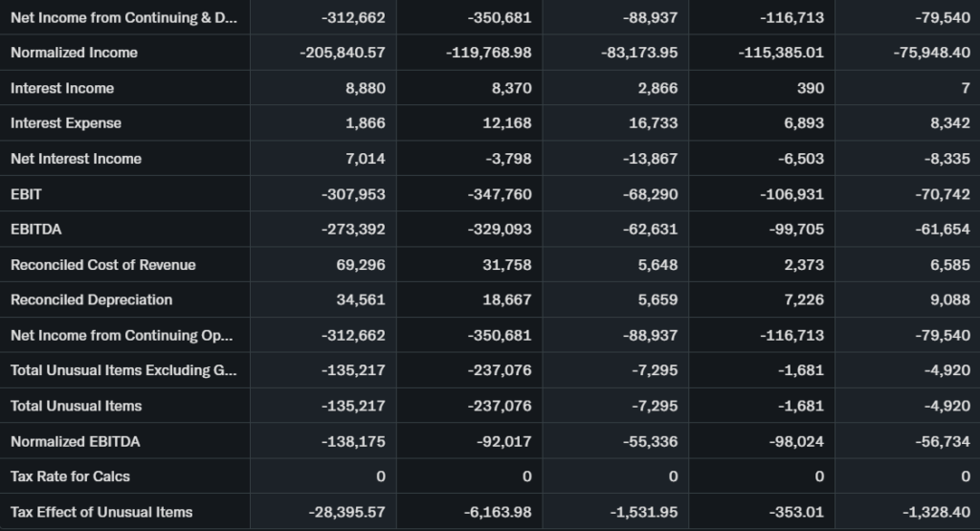980x531 pixels.
Task: Click the Normalized EBITDA value -92,017
Action: pyautogui.click(x=503, y=441)
